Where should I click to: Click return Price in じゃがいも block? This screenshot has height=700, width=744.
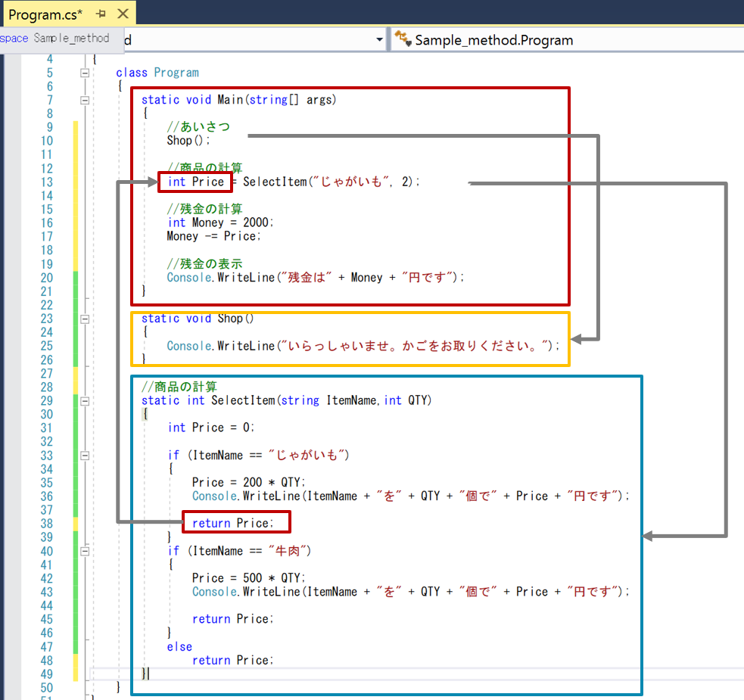(x=232, y=524)
